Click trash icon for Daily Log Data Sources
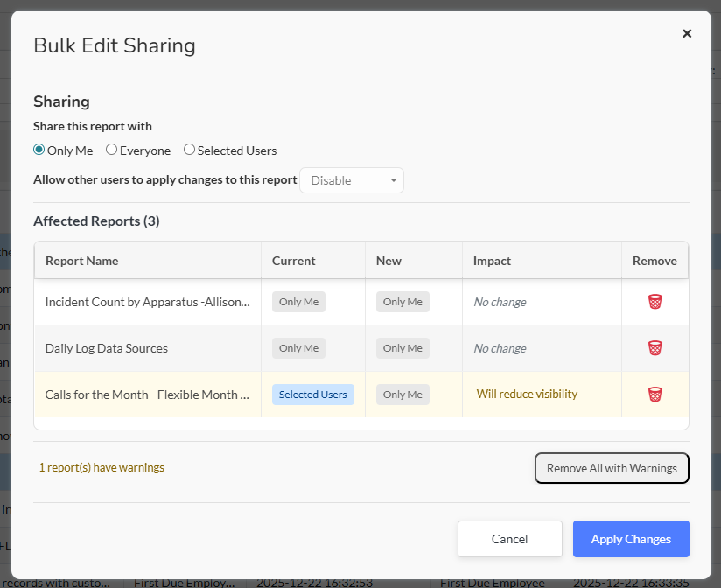Image resolution: width=721 pixels, height=588 pixels. tap(654, 348)
